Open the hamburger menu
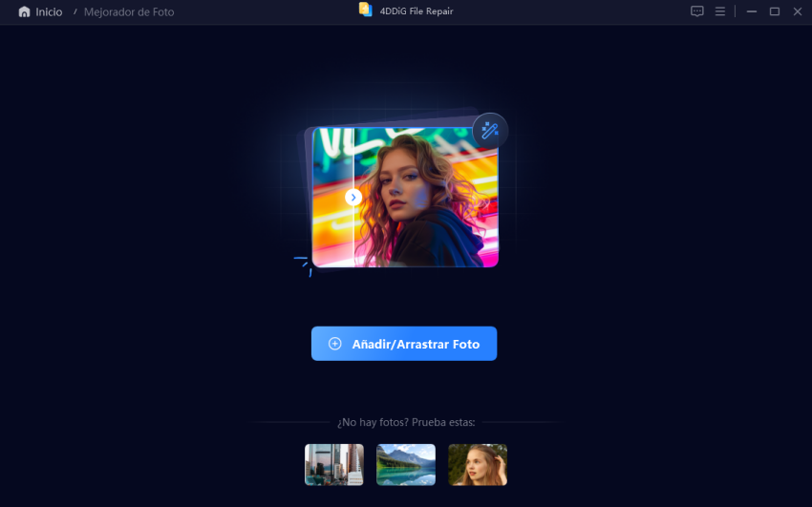The image size is (812, 507). pos(720,11)
